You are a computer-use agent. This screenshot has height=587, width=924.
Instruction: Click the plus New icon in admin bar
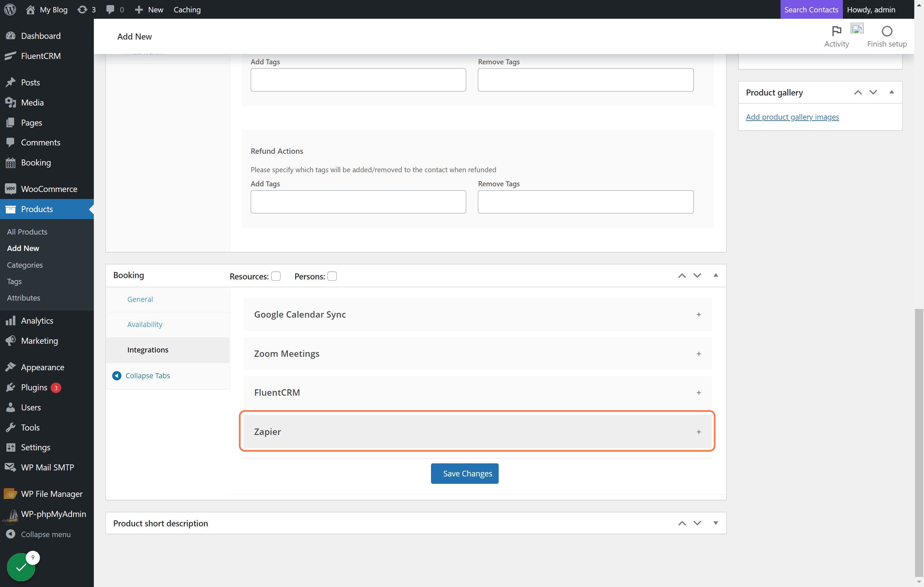tap(139, 9)
